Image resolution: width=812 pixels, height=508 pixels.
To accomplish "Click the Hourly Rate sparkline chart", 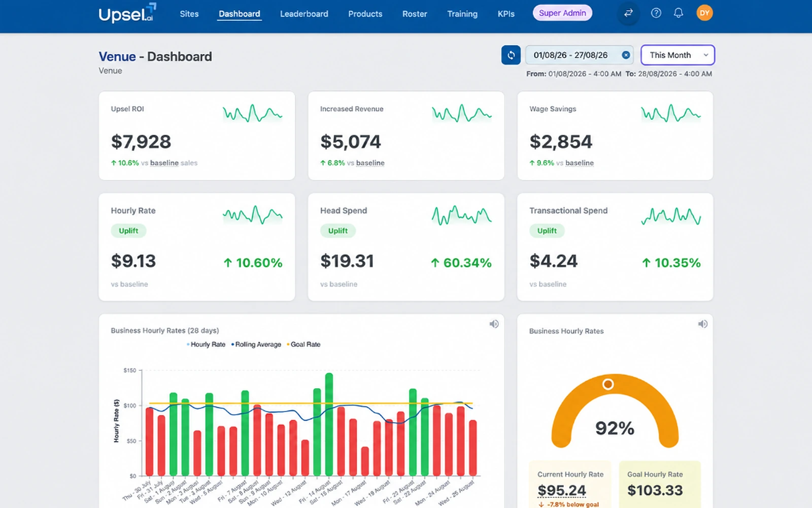I will 252,215.
